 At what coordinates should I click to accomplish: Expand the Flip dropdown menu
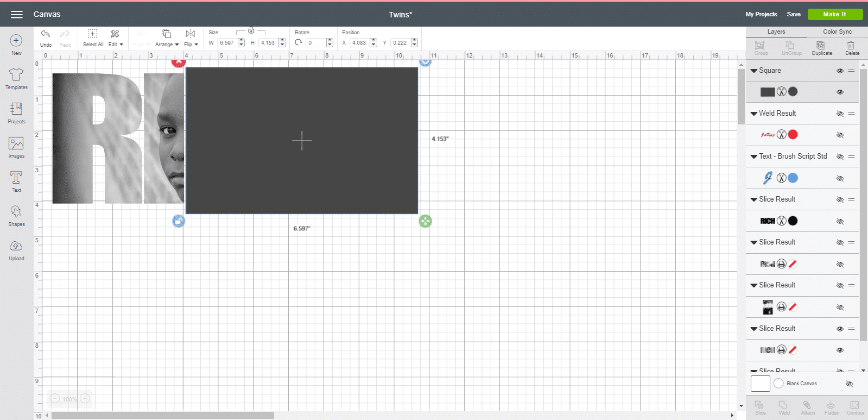click(191, 37)
